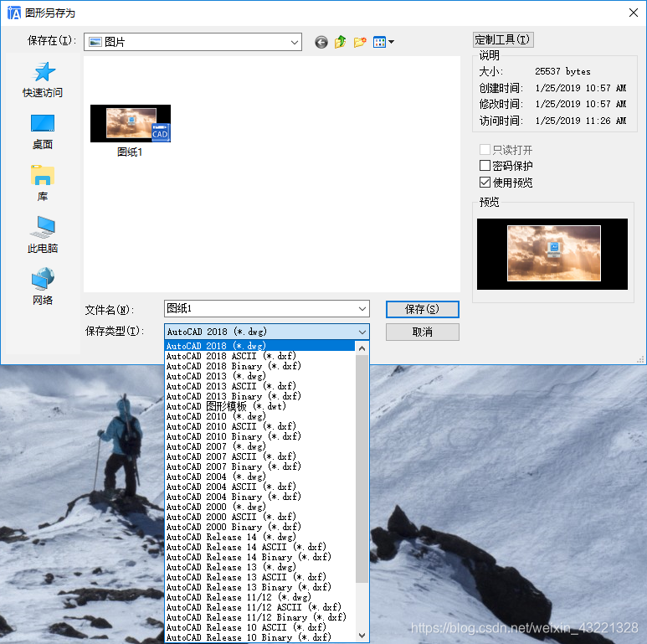Pick AutoCAD 2007 (*.dwg) format

click(260, 446)
